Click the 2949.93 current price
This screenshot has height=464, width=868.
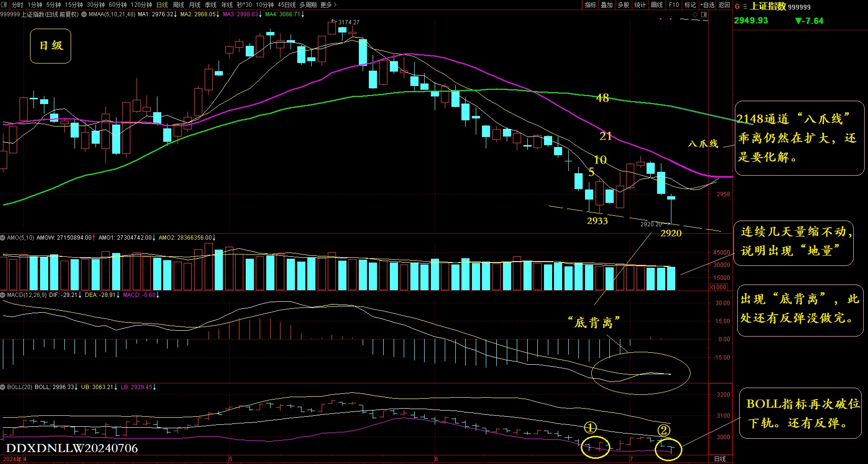point(751,21)
